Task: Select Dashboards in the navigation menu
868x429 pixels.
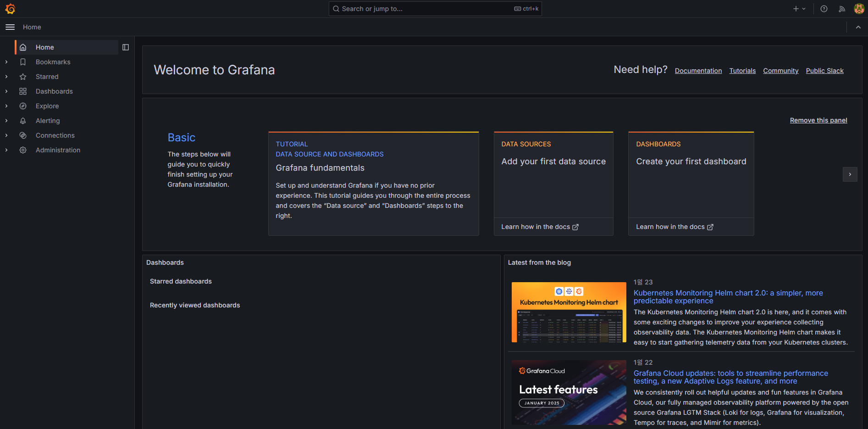Action: 54,91
